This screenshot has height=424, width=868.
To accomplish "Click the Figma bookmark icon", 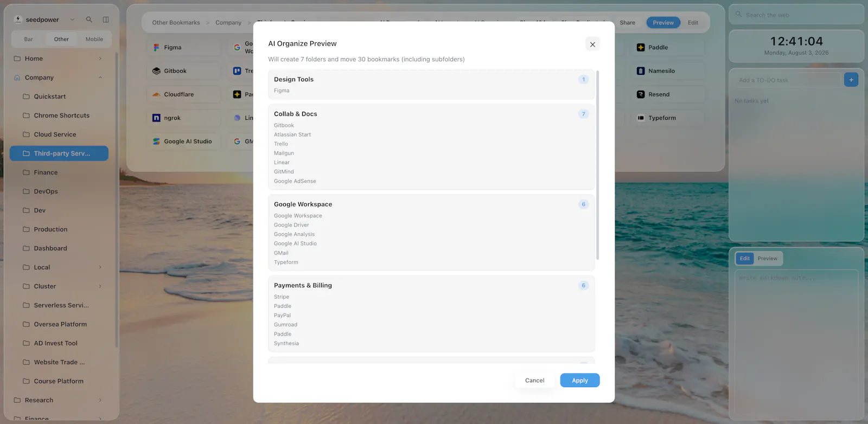I will [156, 48].
